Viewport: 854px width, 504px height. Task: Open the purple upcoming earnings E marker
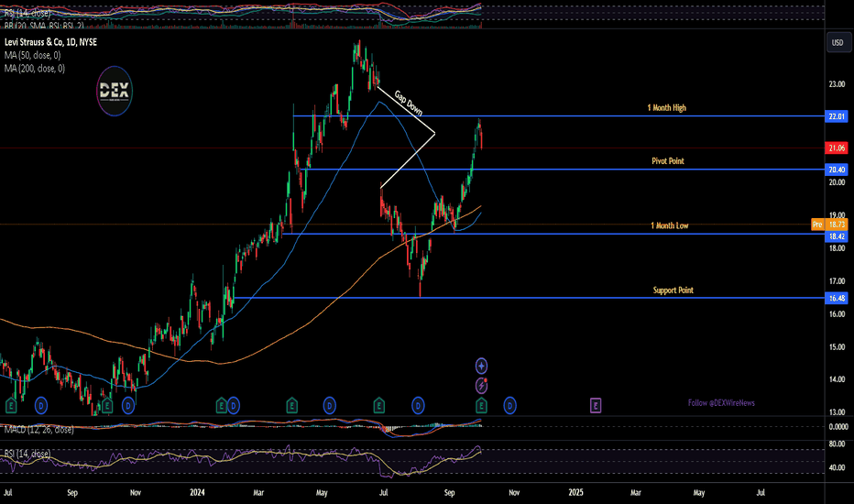[596, 405]
